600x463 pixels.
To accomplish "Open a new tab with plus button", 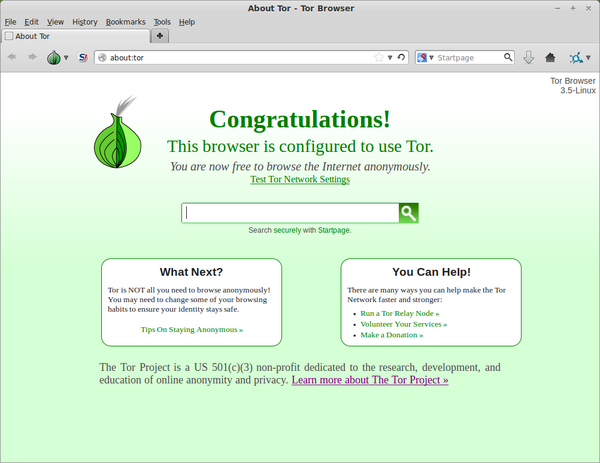I will click(160, 36).
